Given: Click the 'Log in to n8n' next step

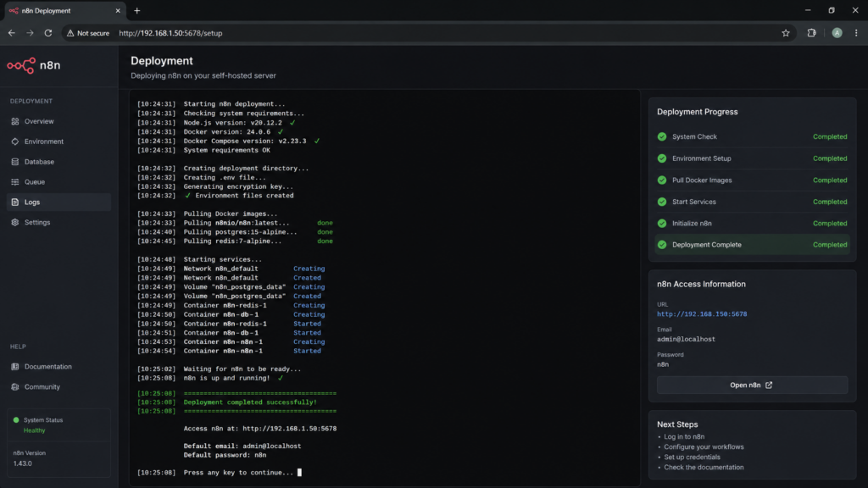Looking at the screenshot, I should 684,436.
